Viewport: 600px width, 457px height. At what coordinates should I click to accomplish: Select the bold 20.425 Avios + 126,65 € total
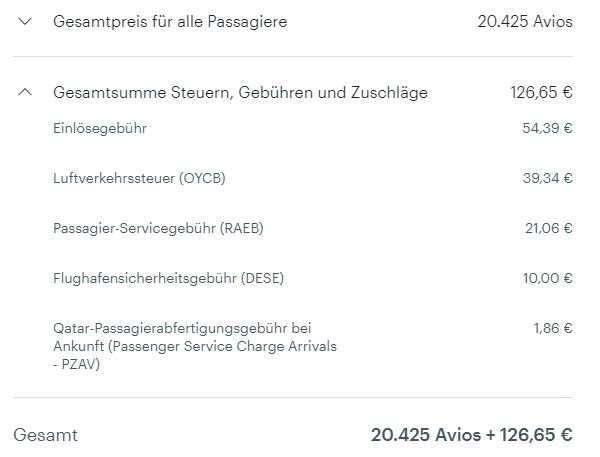[x=471, y=435]
